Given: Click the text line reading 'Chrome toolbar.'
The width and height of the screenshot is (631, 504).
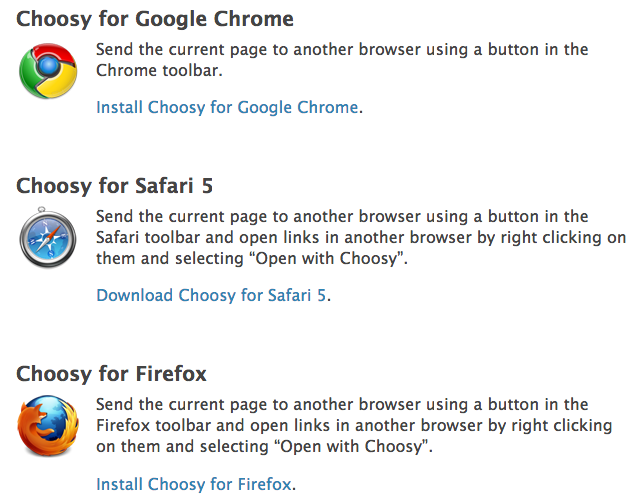Looking at the screenshot, I should 159,70.
